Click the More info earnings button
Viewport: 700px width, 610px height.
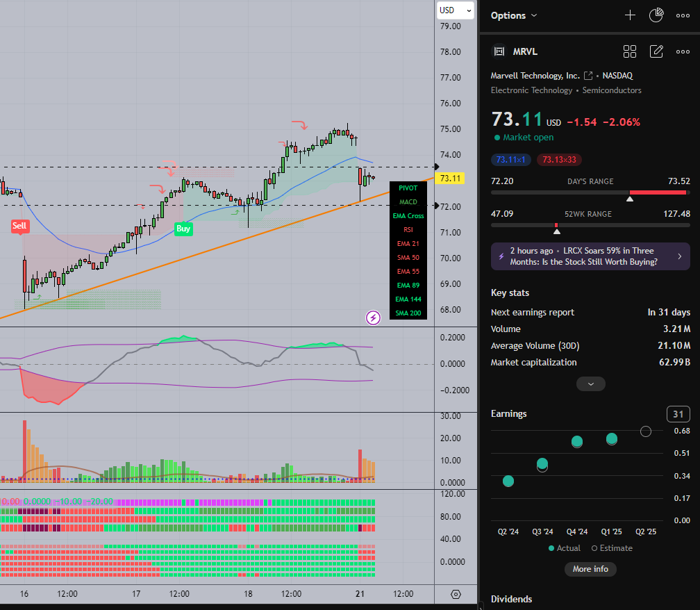click(590, 569)
